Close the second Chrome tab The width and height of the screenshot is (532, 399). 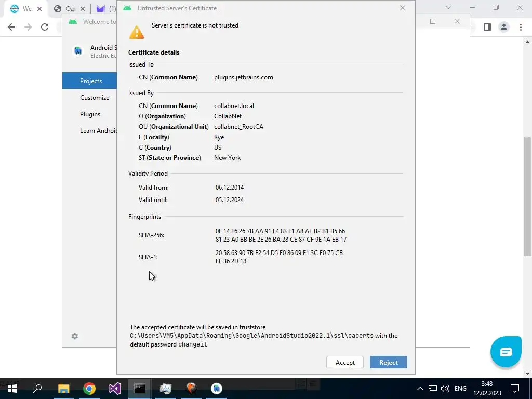(83, 9)
